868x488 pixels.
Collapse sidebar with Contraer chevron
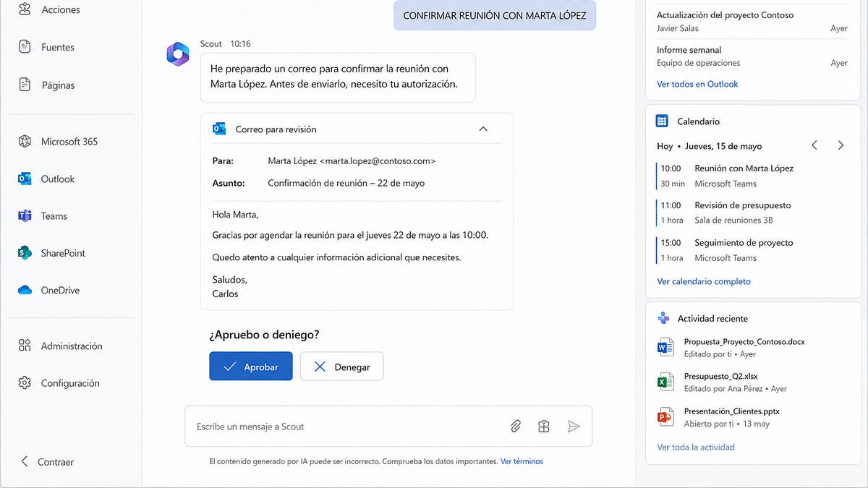(x=25, y=461)
